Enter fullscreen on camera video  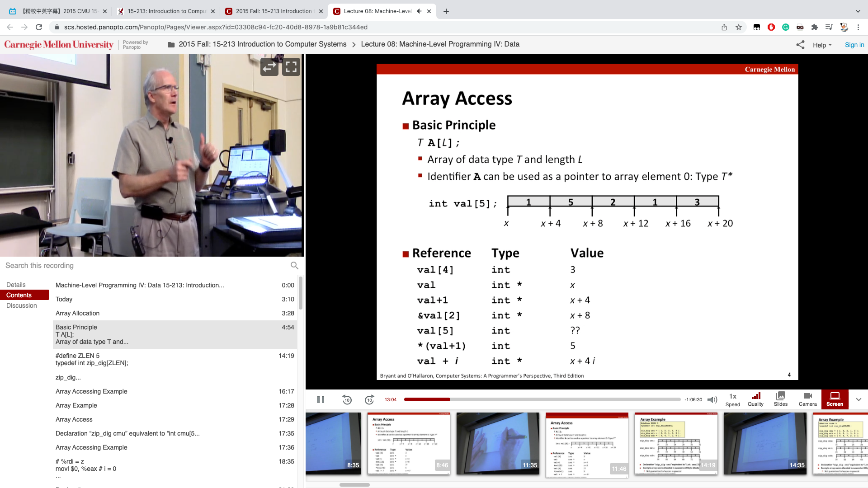(291, 67)
